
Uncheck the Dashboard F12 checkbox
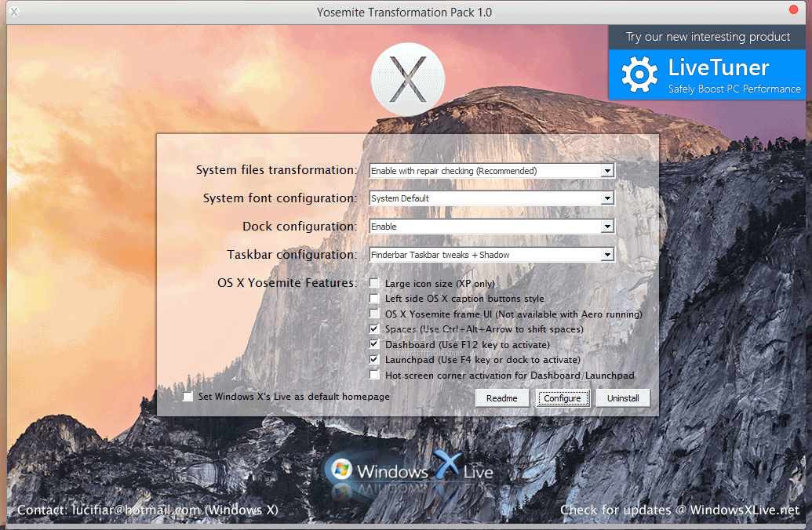(374, 344)
